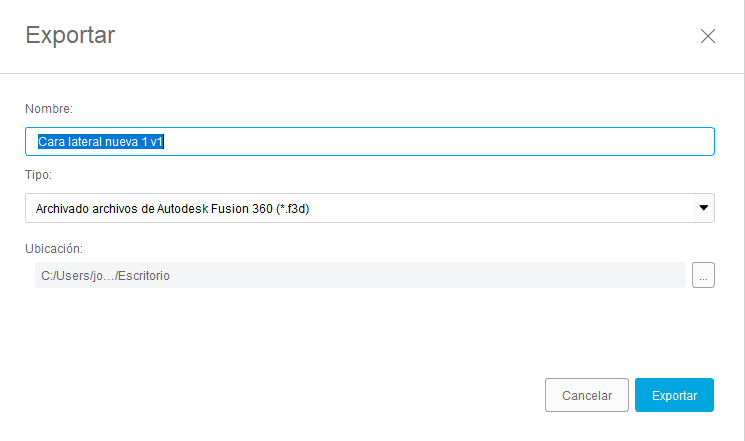The width and height of the screenshot is (745, 441).
Task: Click empty gray area of the location box
Action: 450,275
